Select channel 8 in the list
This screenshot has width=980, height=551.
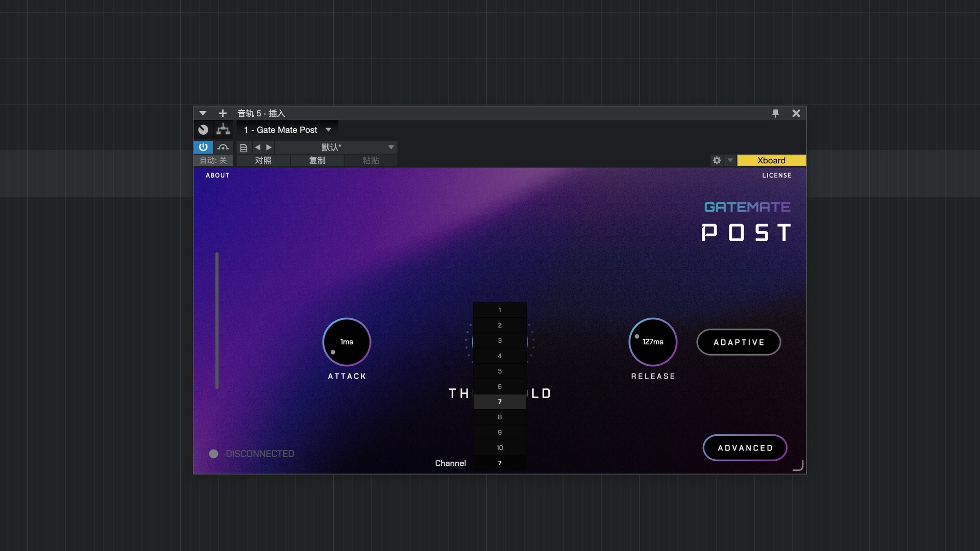(500, 417)
